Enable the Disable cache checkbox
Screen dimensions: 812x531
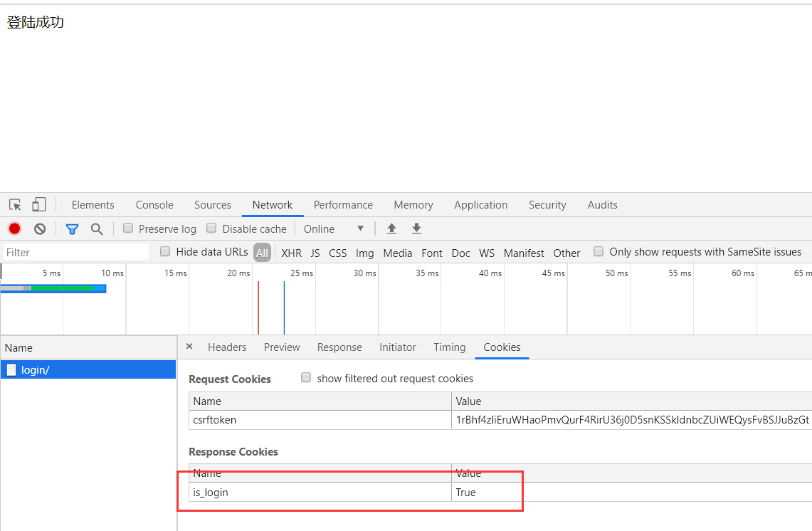(x=211, y=228)
